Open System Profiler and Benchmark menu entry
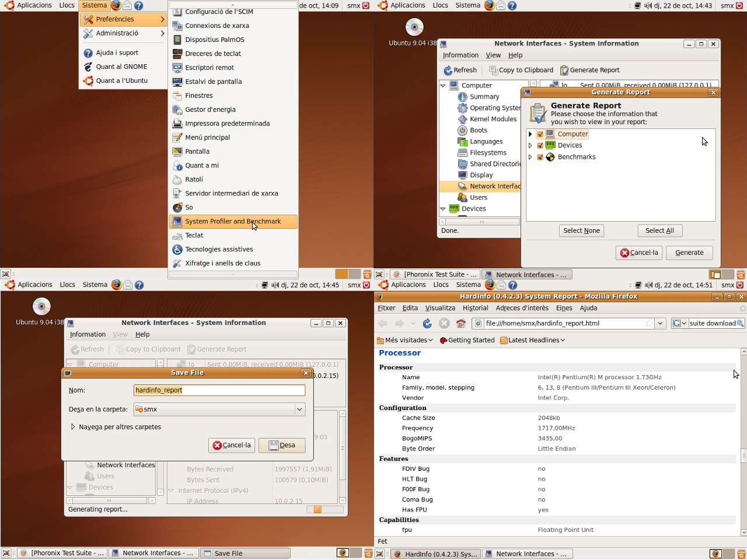 233,222
